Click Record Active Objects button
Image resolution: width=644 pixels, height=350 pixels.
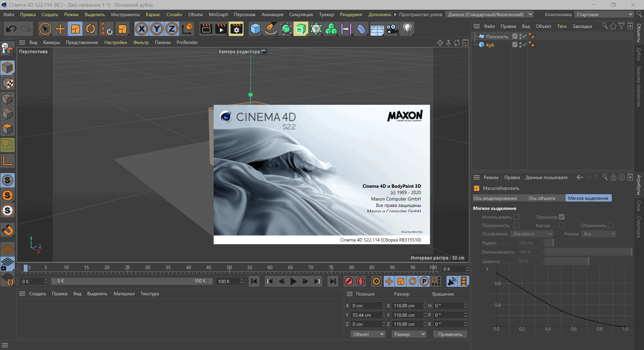click(x=349, y=281)
